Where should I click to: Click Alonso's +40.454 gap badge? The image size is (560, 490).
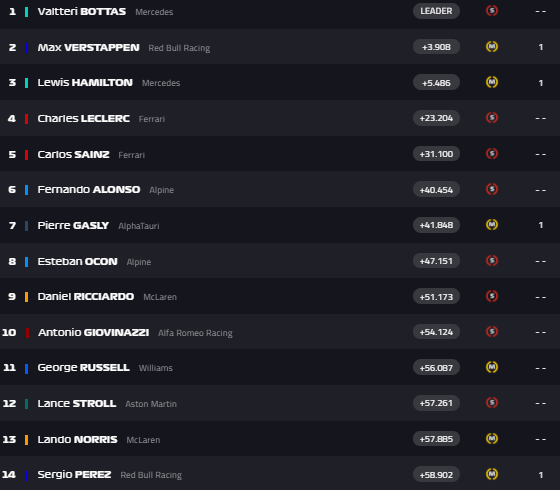click(x=436, y=189)
